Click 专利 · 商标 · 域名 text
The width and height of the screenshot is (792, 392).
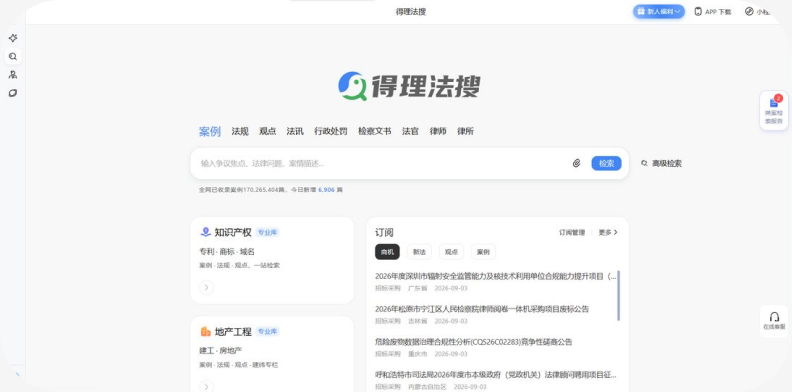(227, 252)
